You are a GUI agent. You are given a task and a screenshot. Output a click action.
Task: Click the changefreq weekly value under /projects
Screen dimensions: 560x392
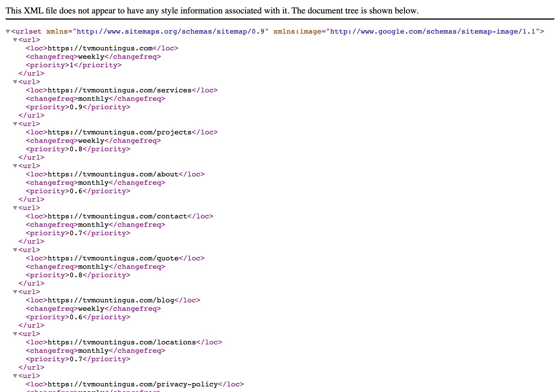[x=91, y=141]
